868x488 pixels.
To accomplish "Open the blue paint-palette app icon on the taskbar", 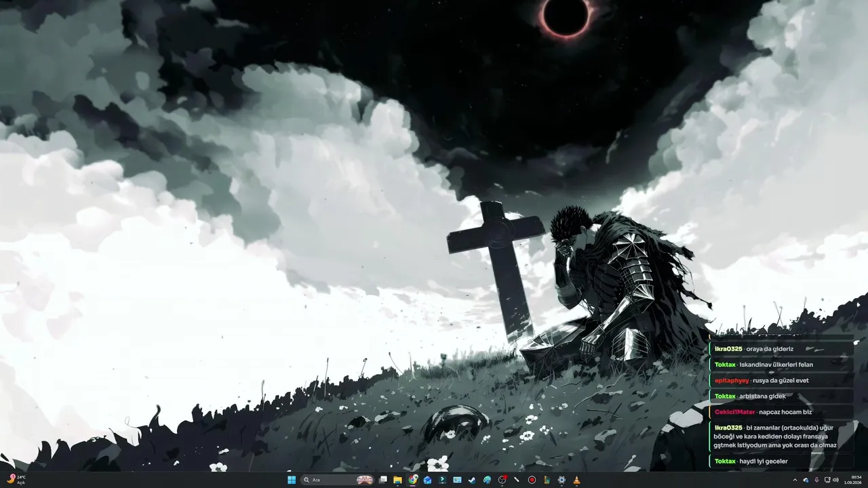I will tap(487, 480).
